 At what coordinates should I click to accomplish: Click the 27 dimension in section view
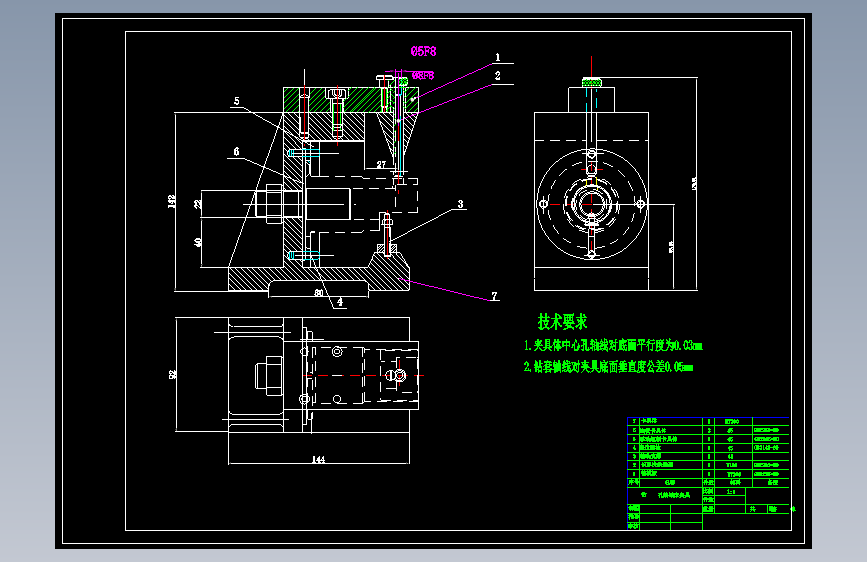[381, 164]
